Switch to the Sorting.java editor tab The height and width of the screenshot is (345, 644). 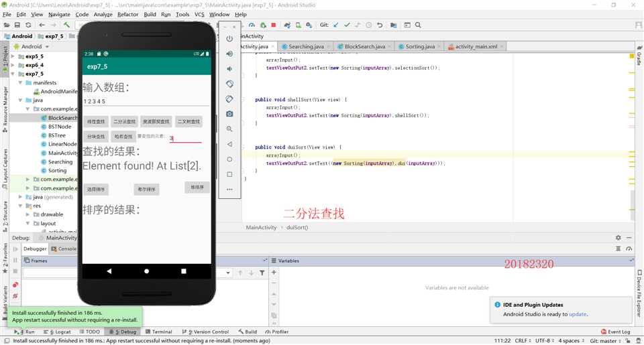point(420,47)
